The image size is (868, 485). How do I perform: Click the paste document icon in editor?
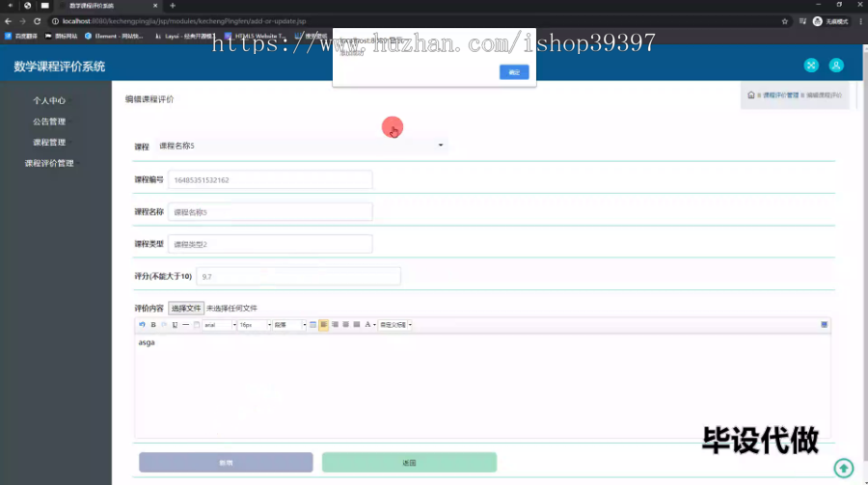tap(197, 325)
